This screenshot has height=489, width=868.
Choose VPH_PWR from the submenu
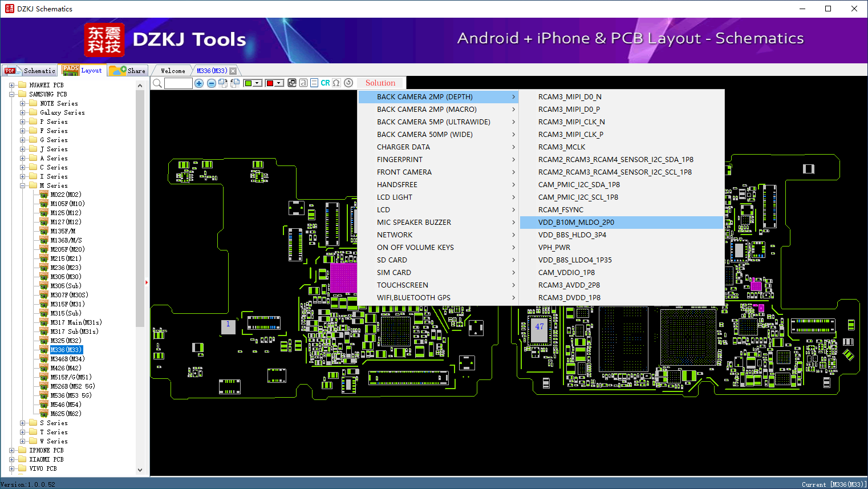[622, 248]
